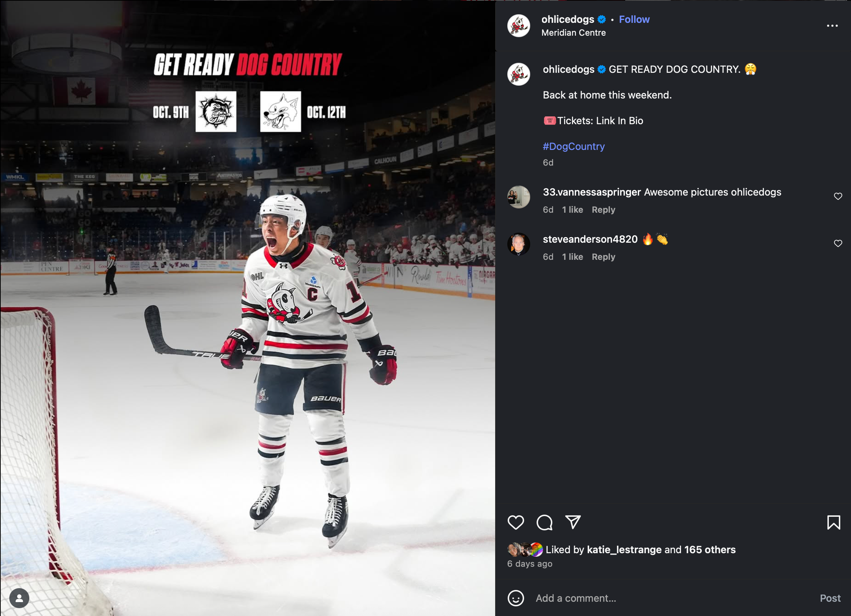Open the three-dot more options menu
851x616 pixels.
click(x=832, y=25)
